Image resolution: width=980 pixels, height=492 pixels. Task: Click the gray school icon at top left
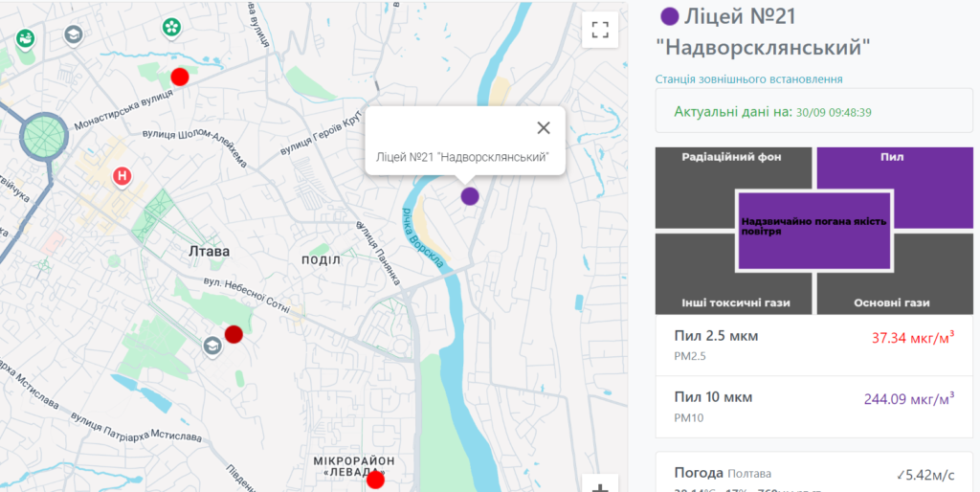[x=73, y=35]
